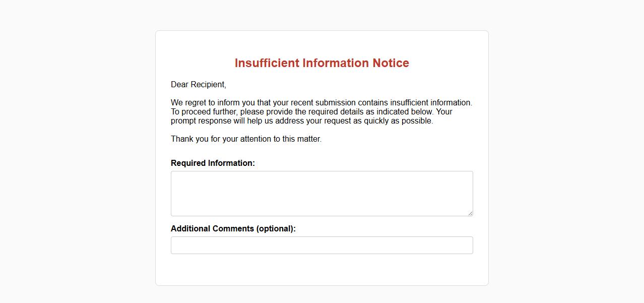The height and width of the screenshot is (303, 644).
Task: Click the Required Information text area
Action: tap(321, 194)
